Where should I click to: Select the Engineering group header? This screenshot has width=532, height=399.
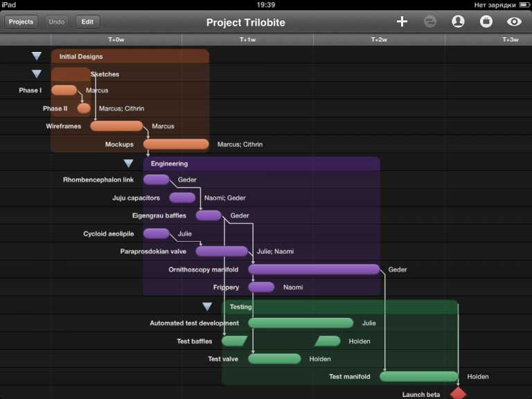point(261,163)
